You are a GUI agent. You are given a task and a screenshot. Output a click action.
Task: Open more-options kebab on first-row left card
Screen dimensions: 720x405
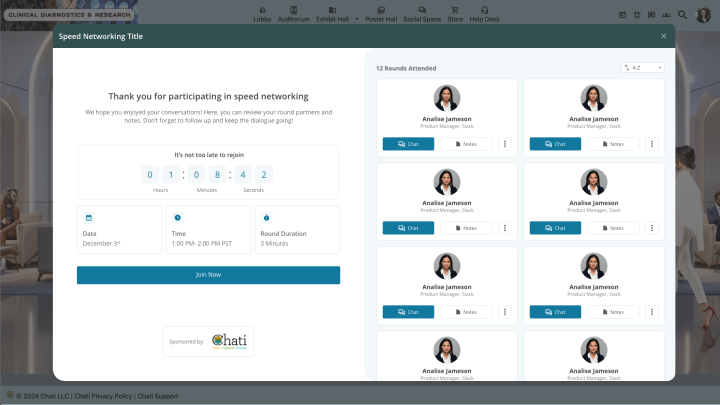(505, 144)
